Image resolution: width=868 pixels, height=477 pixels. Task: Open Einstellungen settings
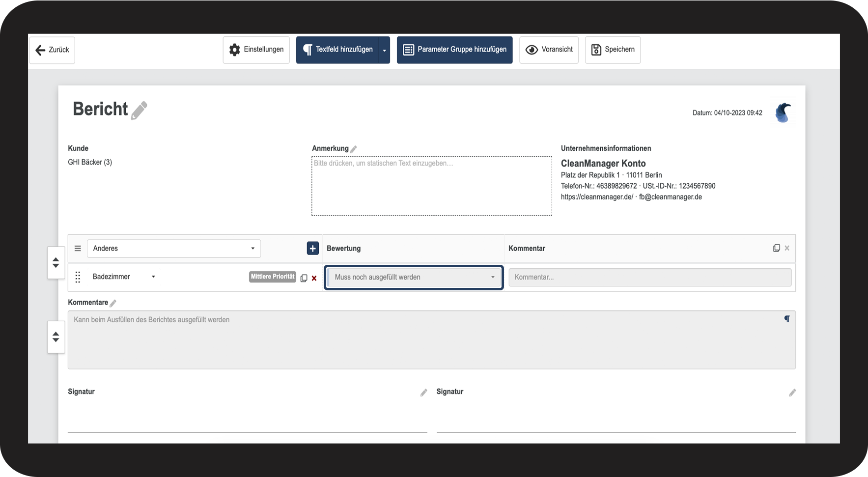[256, 50]
